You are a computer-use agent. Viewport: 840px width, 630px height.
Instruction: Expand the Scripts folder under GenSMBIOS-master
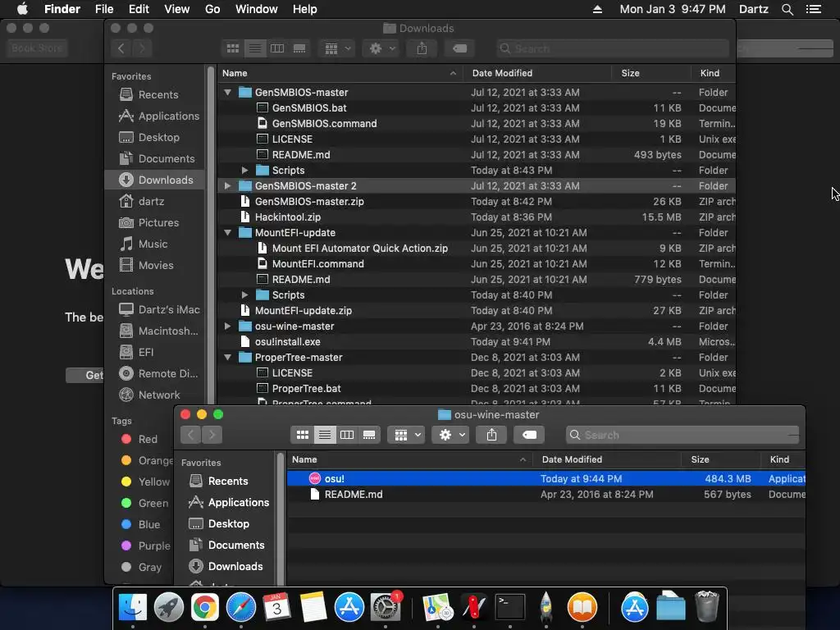[244, 171]
